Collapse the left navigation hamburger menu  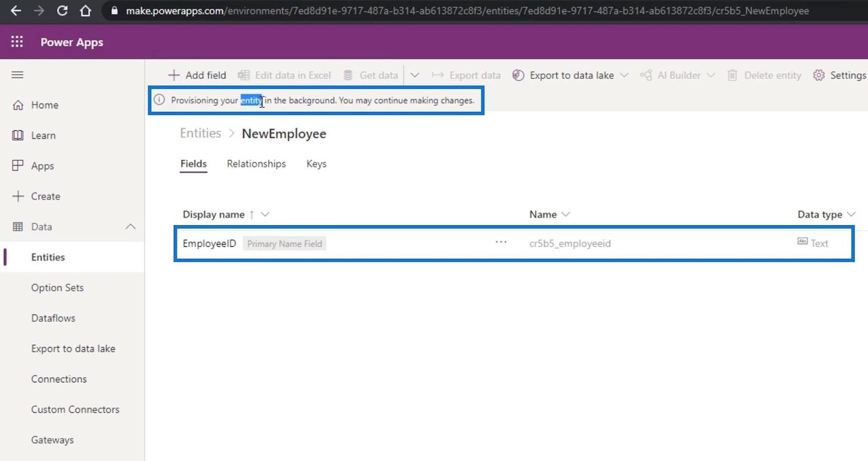coord(17,75)
